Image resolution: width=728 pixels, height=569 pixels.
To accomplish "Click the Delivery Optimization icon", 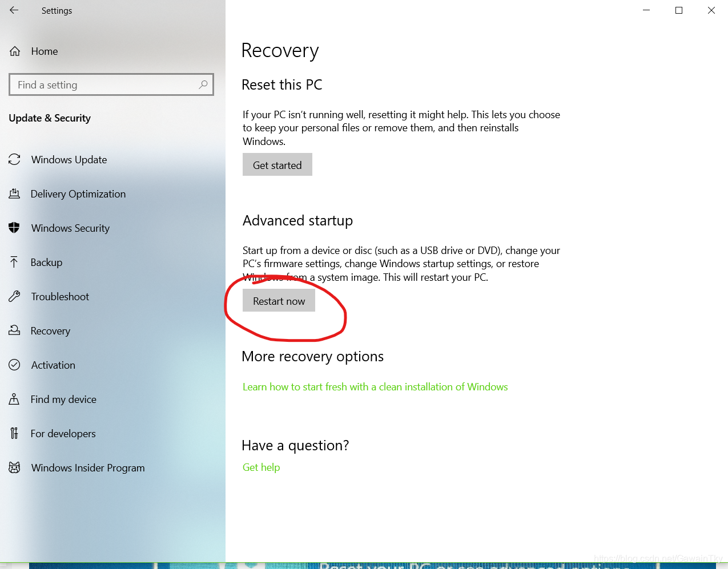I will click(14, 194).
